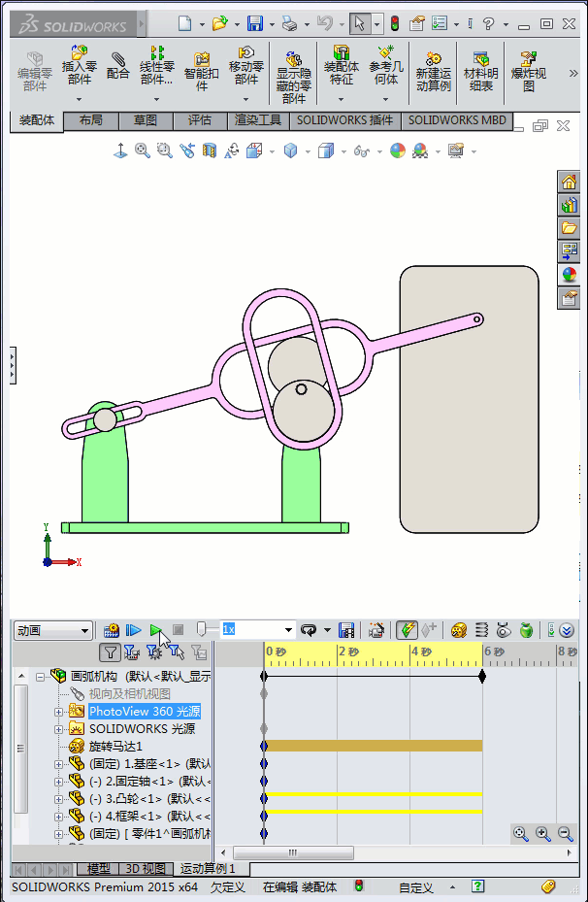
Task: Click the Zoom to Fit magnifier icon
Action: [143, 150]
